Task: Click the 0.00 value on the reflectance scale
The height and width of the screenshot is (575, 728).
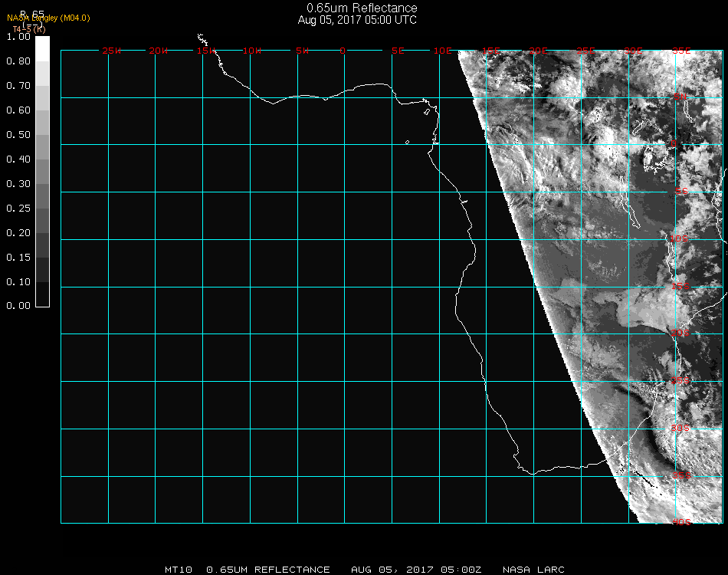Action: [x=18, y=306]
